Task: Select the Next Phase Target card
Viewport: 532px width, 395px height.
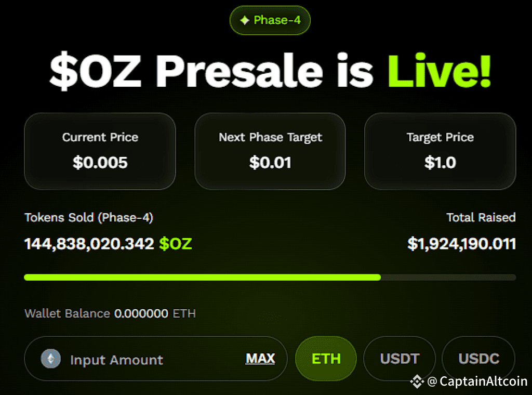Action: [x=270, y=151]
